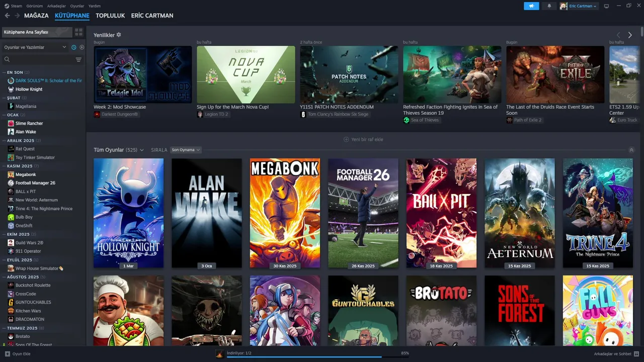Open Arkadaşlar menu

(x=56, y=6)
